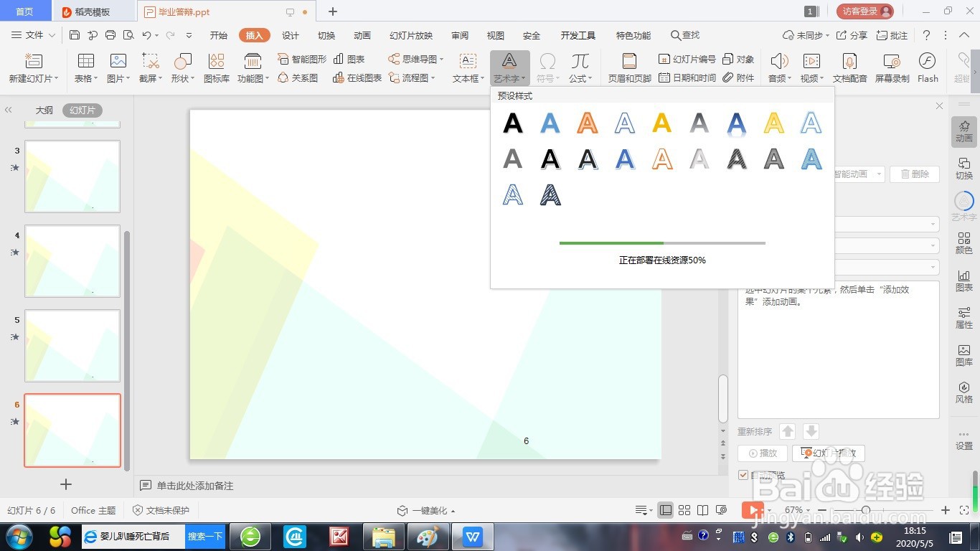This screenshot has width=980, height=551.
Task: Choose the yellow filled preset word art style
Action: click(661, 123)
